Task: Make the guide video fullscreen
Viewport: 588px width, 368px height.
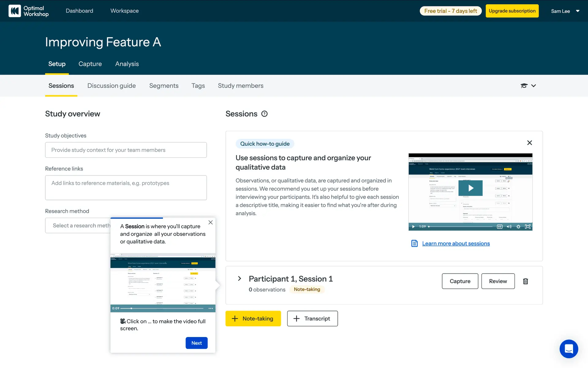Action: click(x=528, y=227)
